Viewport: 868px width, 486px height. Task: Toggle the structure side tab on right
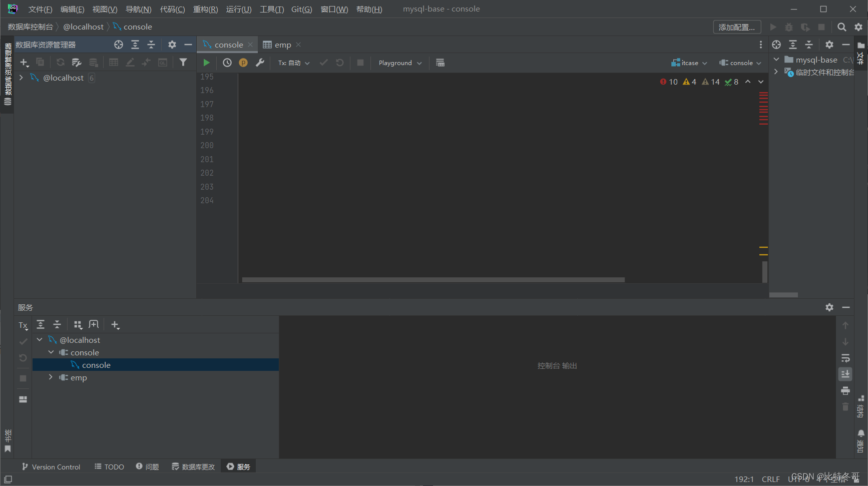coord(861,406)
